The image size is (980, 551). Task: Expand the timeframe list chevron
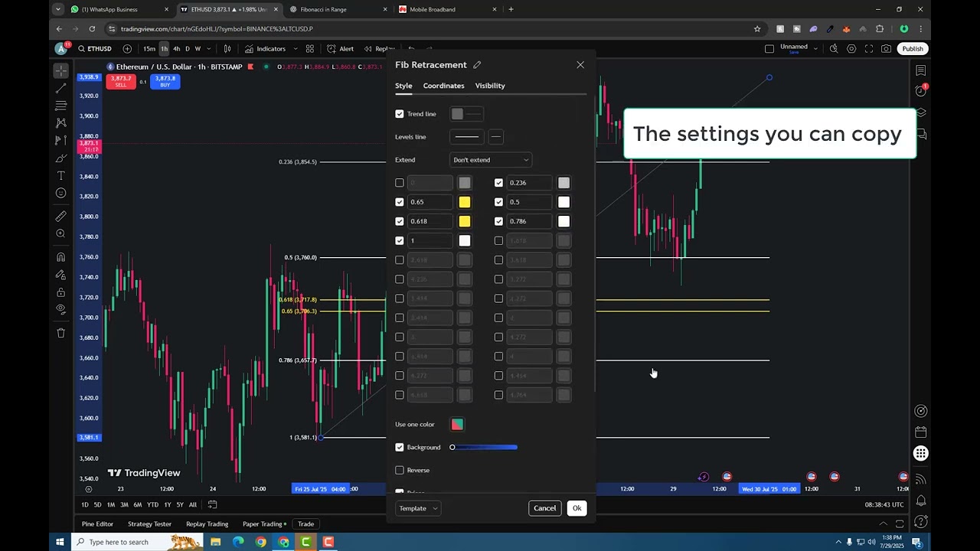208,49
